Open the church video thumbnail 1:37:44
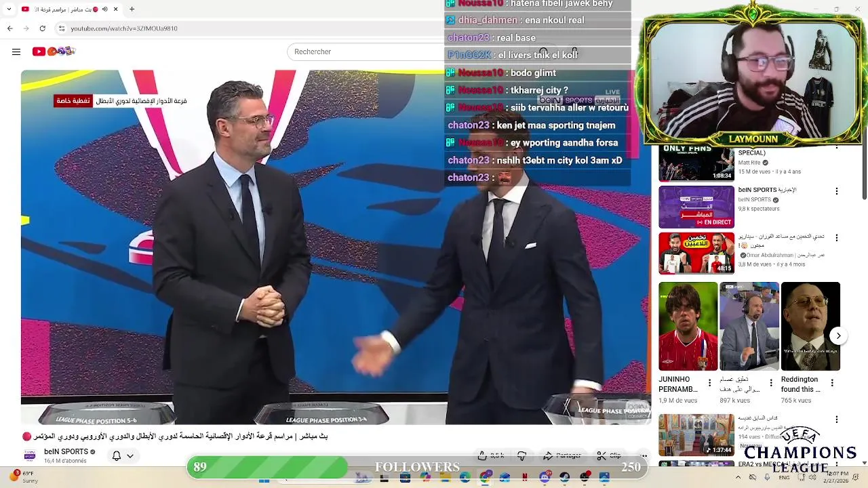This screenshot has height=488, width=868. tap(696, 434)
